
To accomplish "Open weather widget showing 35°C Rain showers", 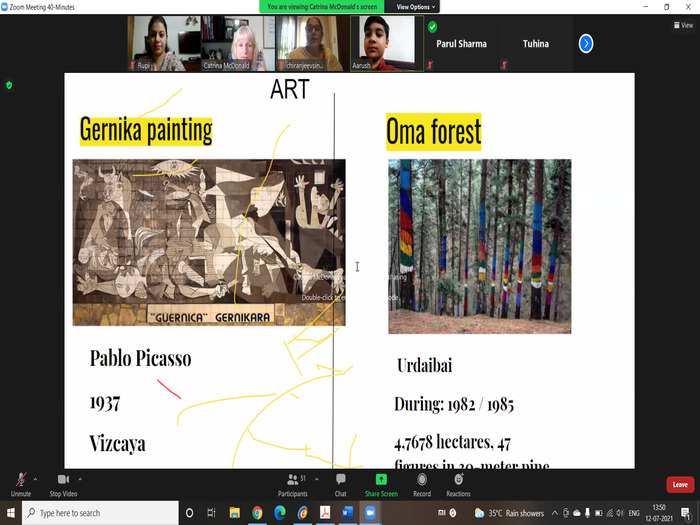I will click(509, 513).
